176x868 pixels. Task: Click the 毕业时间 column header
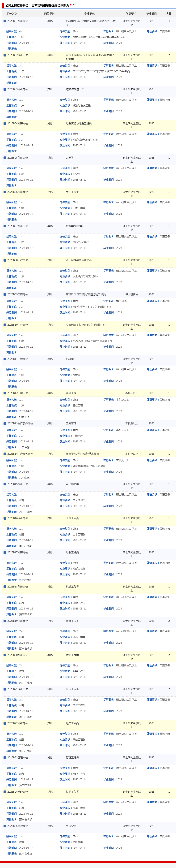point(151,14)
